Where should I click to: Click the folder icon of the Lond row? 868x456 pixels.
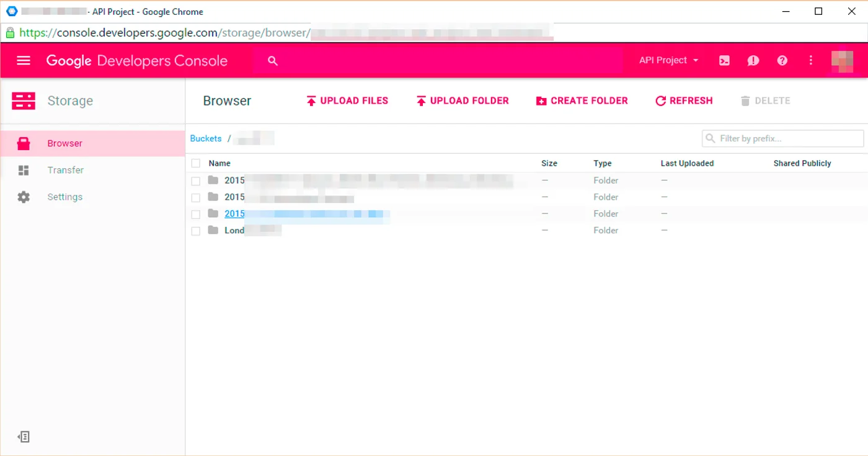pos(213,230)
